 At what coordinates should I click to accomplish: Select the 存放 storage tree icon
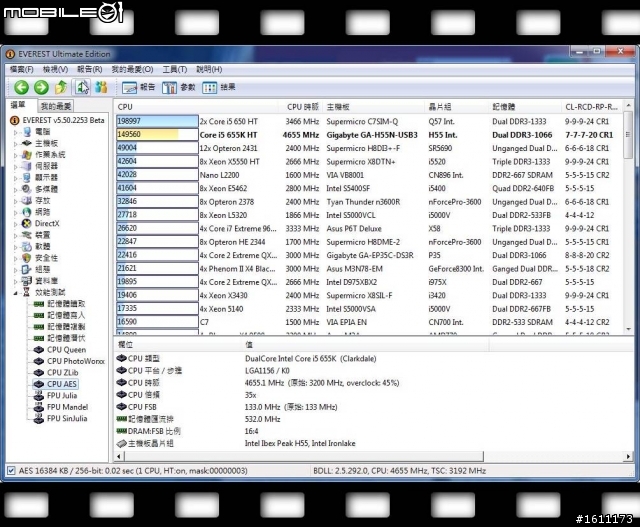click(27, 200)
